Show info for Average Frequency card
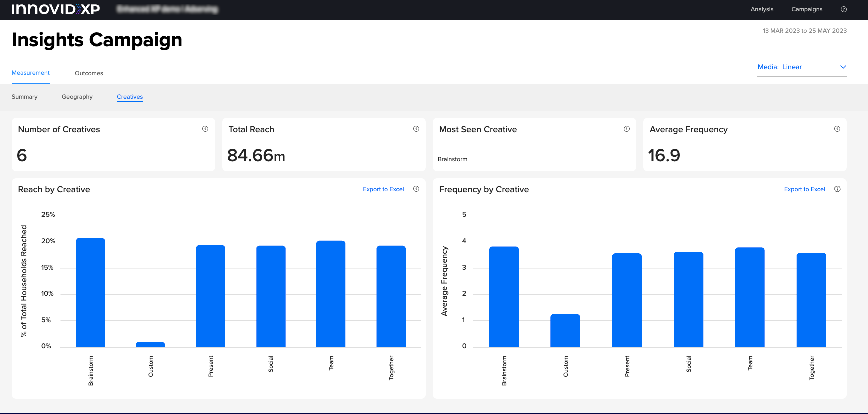Viewport: 868px width, 414px height. 837,129
